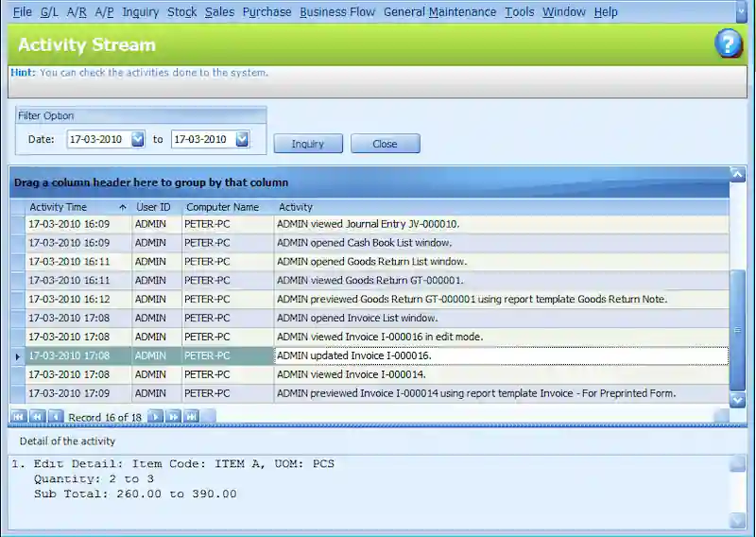The height and width of the screenshot is (537, 756).
Task: Open the File menu
Action: click(22, 12)
